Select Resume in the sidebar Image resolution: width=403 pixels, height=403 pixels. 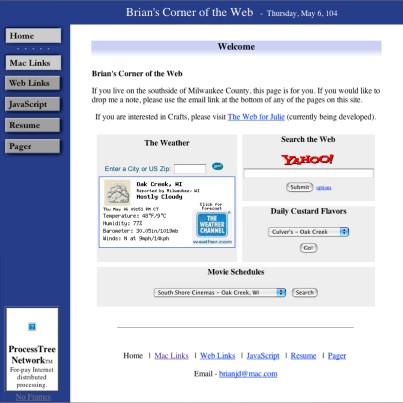(33, 125)
